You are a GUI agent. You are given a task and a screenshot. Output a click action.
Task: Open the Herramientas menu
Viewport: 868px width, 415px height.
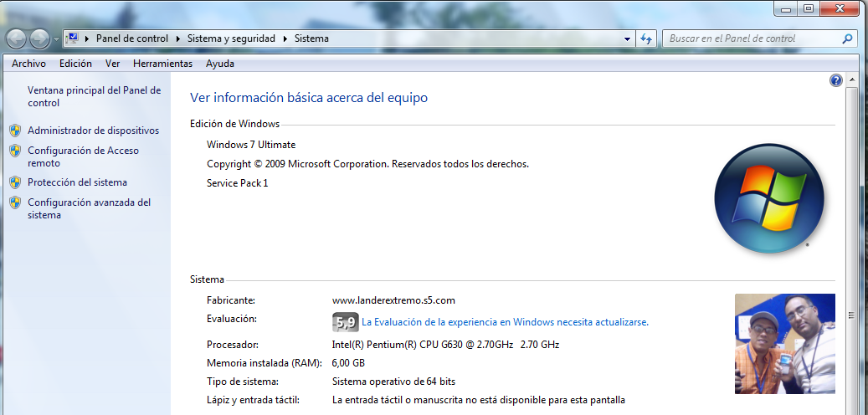click(162, 64)
